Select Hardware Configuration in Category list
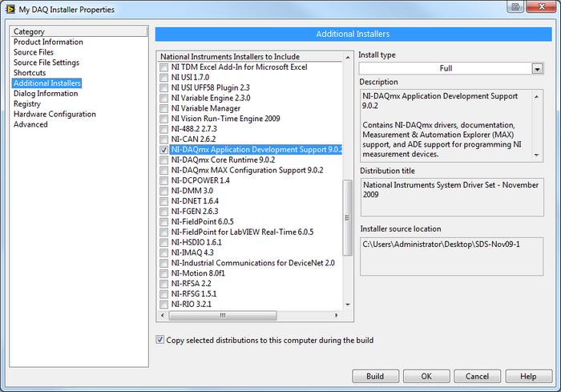561x392 pixels. tap(51, 114)
